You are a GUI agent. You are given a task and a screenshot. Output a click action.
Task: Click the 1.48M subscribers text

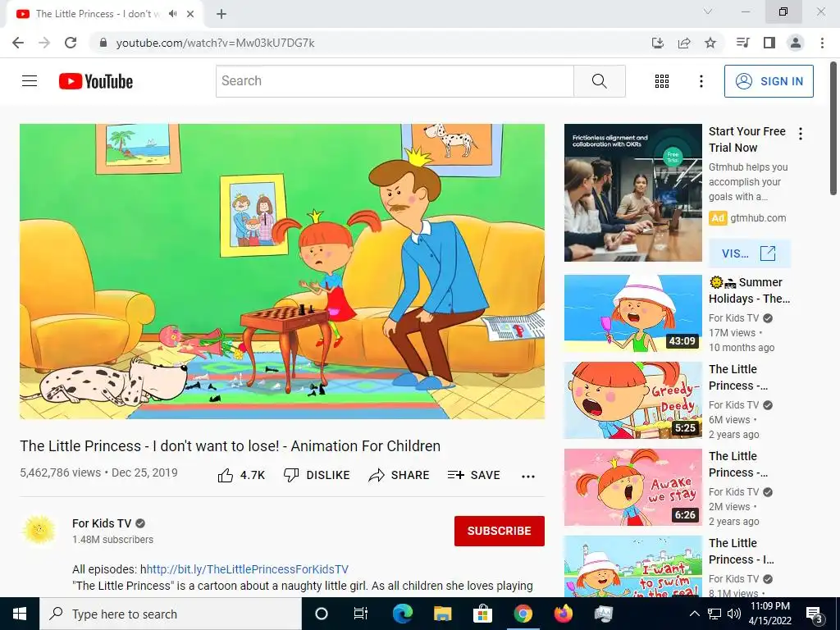click(112, 540)
